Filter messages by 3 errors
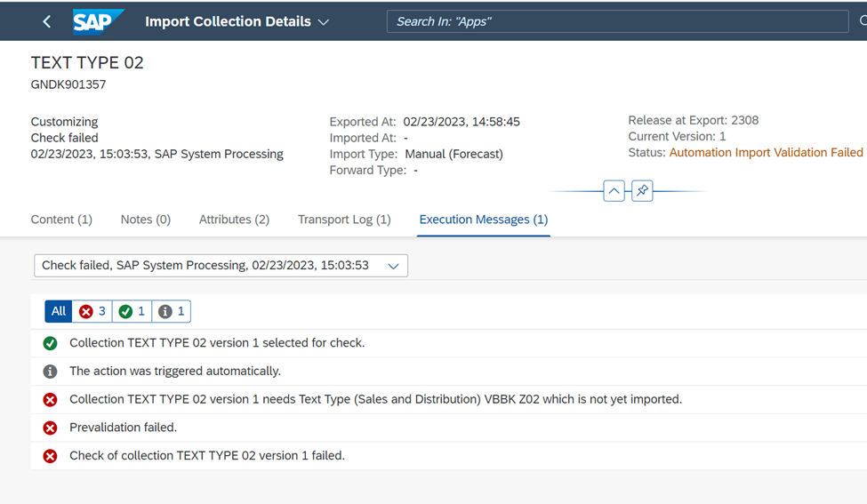Screen dimensions: 867x504 (92, 311)
